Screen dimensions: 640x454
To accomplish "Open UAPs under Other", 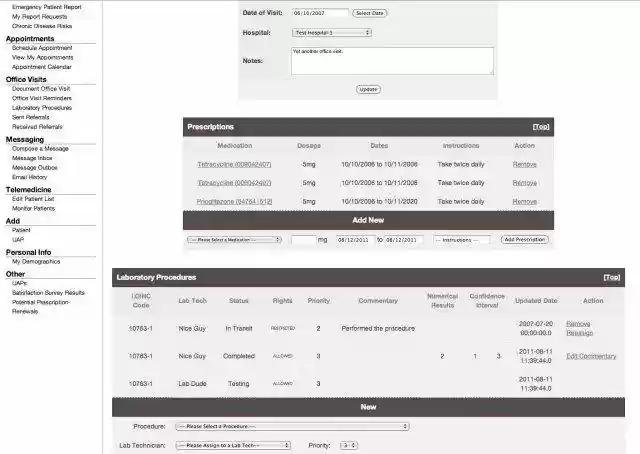I will coord(20,283).
